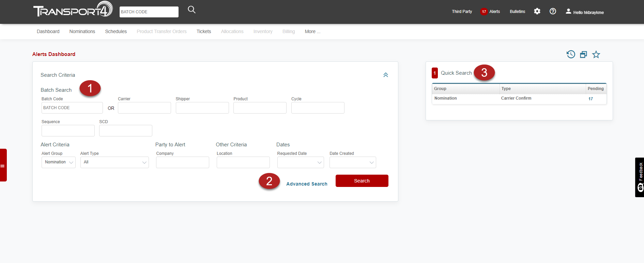Screen dimensions: 644x263
Task: Open the Requested Date dropdown
Action: 300,162
